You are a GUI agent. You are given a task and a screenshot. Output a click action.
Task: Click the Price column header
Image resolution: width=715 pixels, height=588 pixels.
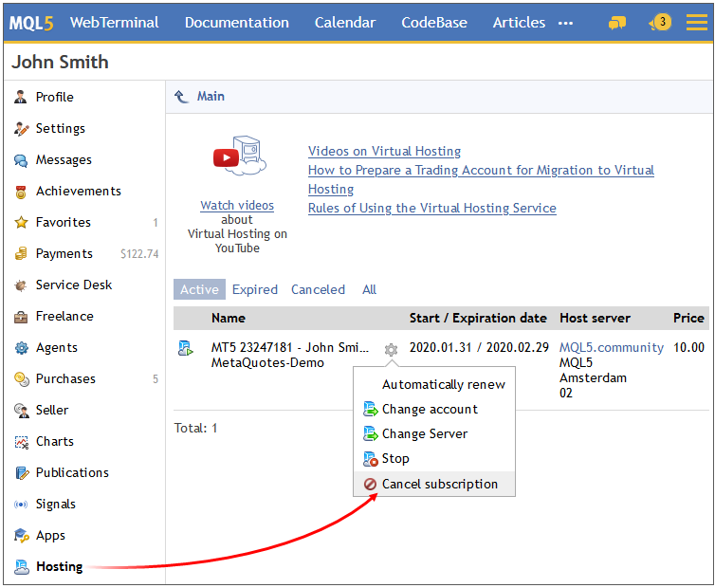688,318
